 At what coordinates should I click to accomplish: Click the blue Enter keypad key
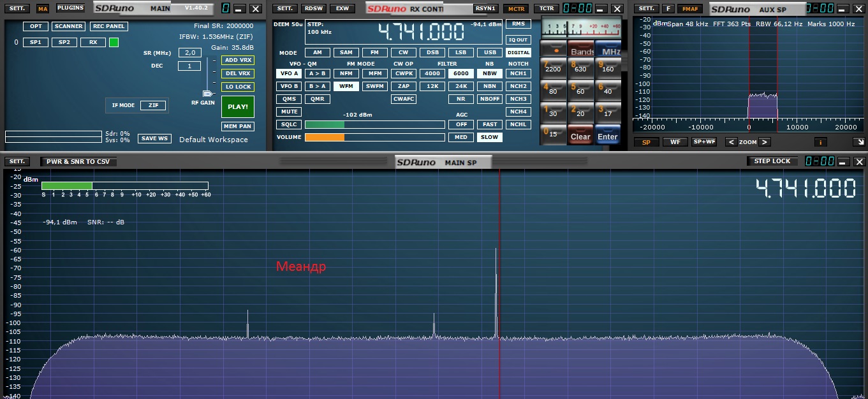tap(608, 135)
